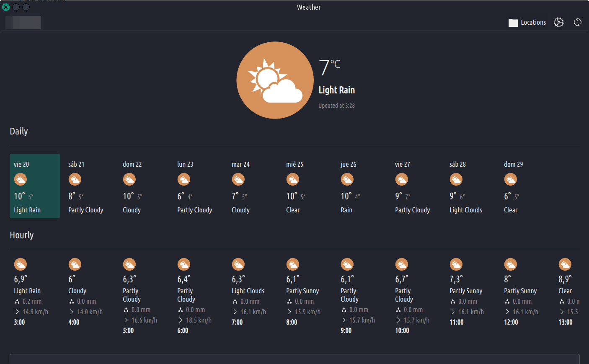Click weather icon for mié 25
Screen dimensions: 589x364
292,180
